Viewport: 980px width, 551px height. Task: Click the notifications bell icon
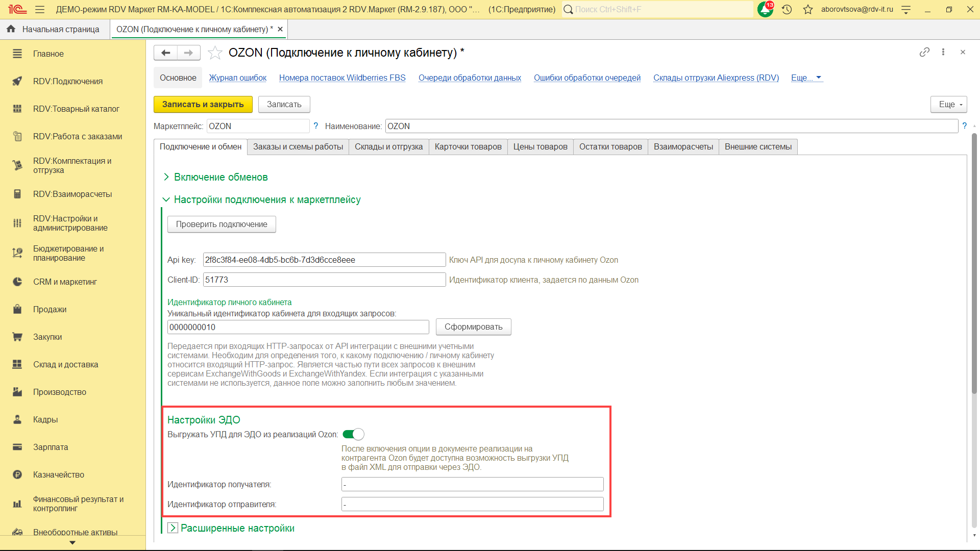765,9
